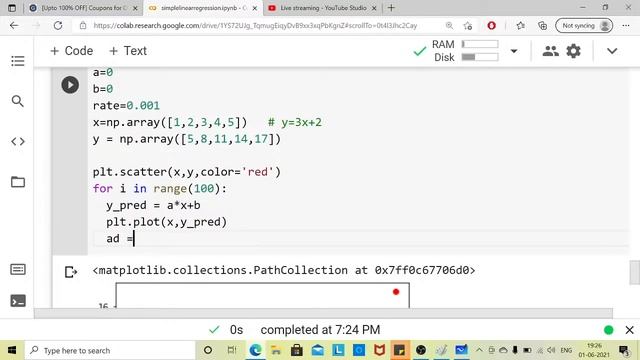Open the table of contents panel
This screenshot has width=640, height=360.
18,61
